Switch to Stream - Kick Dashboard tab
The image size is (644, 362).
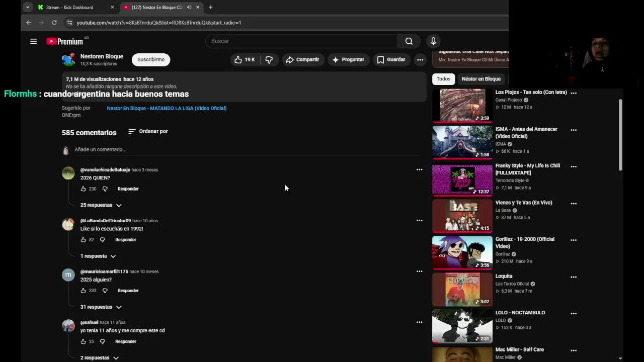[76, 7]
